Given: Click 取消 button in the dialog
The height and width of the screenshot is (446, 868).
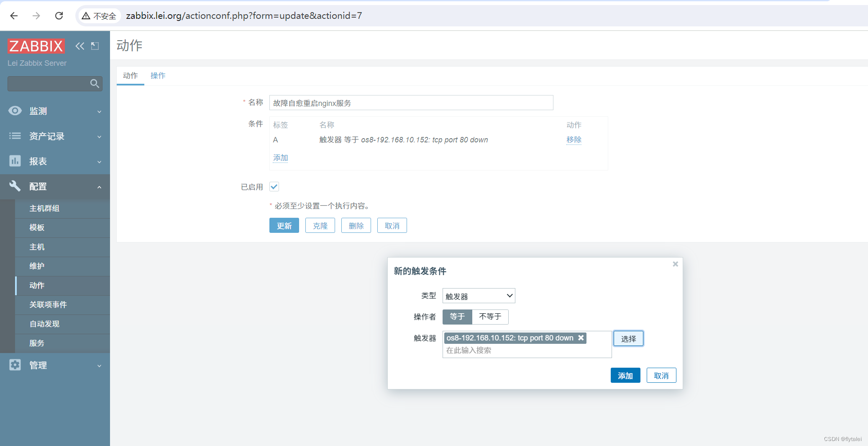Looking at the screenshot, I should (661, 375).
